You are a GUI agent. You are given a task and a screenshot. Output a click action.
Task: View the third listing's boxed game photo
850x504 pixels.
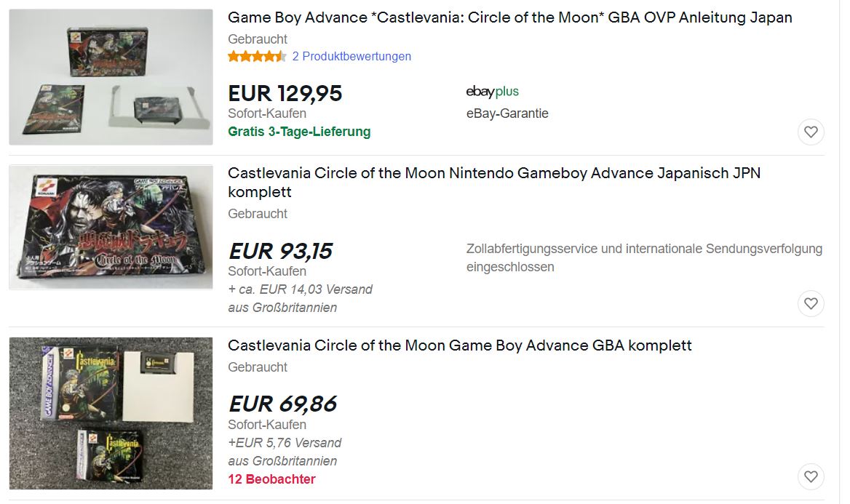[x=111, y=414]
